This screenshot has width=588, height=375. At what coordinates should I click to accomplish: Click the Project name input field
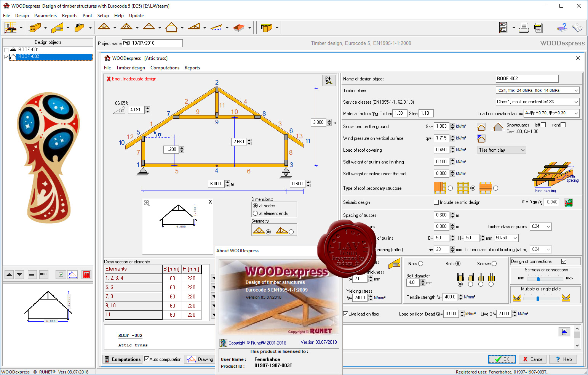152,43
